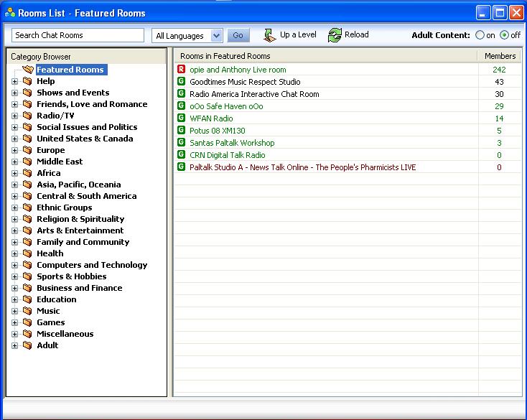Screen dimensions: 527x420
Task: Maximize the Rooms List window
Action: click(500, 13)
